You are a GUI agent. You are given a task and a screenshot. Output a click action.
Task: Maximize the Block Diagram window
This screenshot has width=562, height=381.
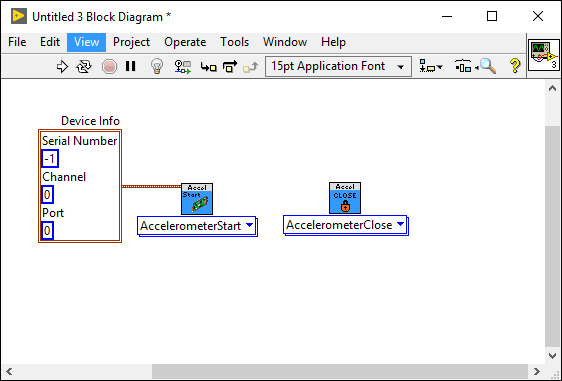(x=492, y=16)
